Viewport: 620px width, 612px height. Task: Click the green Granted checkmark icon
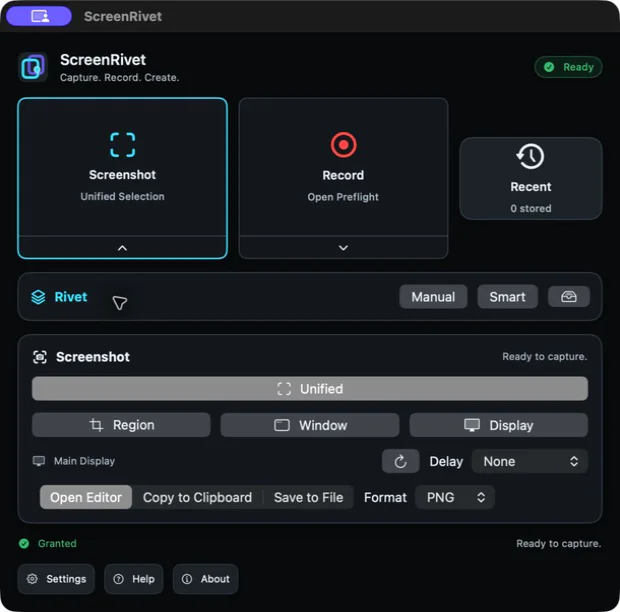pos(24,544)
